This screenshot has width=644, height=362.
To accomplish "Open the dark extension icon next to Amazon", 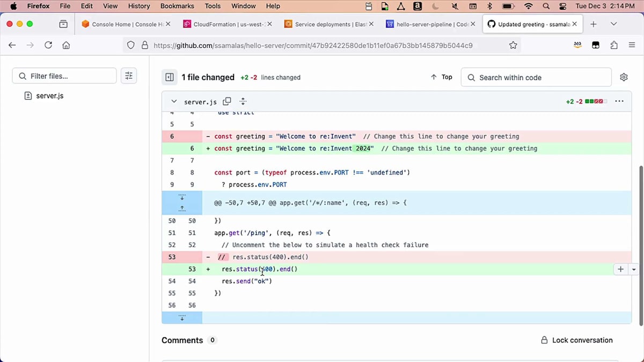I will pyautogui.click(x=596, y=46).
